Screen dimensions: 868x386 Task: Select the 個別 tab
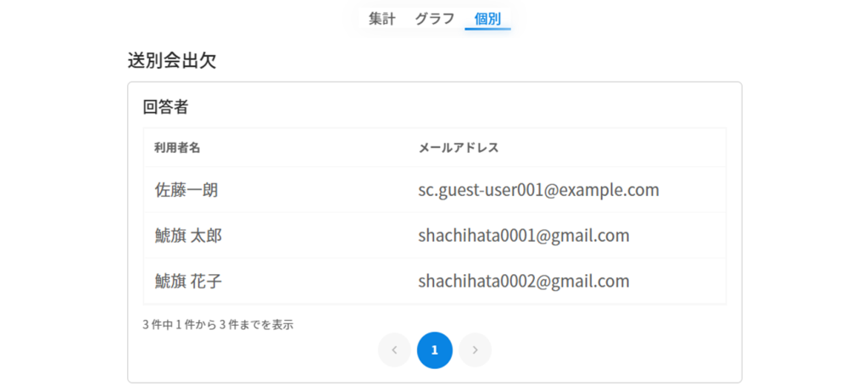click(x=487, y=18)
